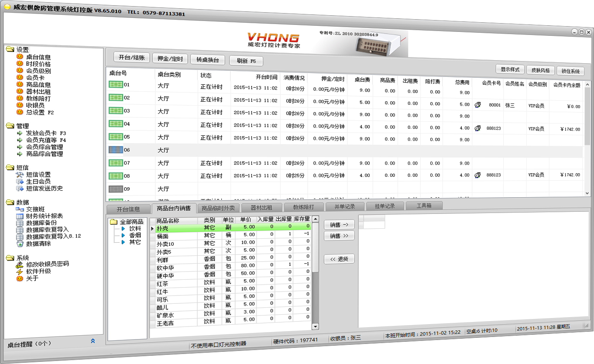Click table 06 blue table icon
The height and width of the screenshot is (364, 594).
pos(116,150)
